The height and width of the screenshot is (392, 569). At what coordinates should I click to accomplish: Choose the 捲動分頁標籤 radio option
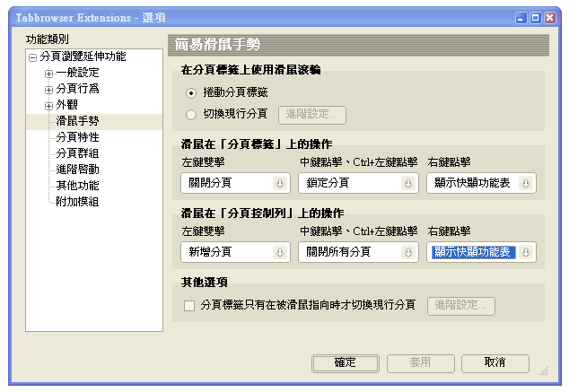click(191, 93)
